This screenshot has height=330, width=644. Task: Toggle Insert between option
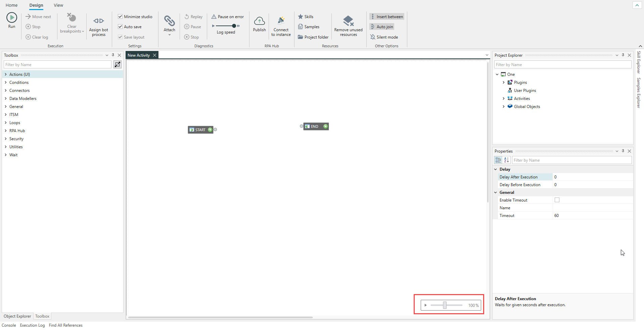pos(387,17)
